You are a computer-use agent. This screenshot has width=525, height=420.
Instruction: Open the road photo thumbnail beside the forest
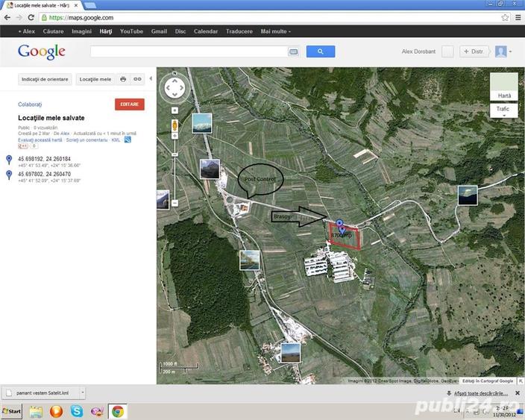point(249,260)
